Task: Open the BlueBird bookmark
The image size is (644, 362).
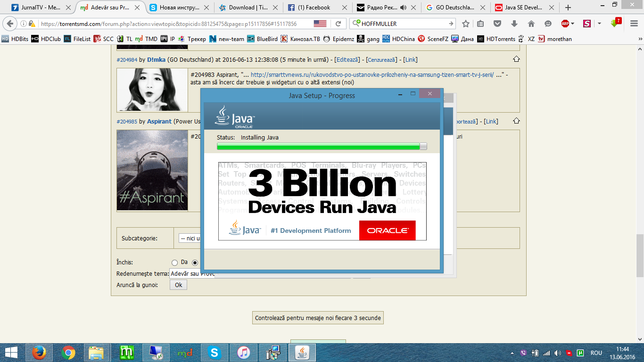Action: pyautogui.click(x=263, y=39)
